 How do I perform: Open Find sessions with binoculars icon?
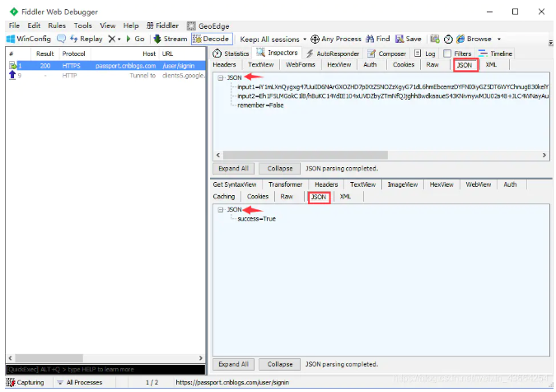[377, 39]
